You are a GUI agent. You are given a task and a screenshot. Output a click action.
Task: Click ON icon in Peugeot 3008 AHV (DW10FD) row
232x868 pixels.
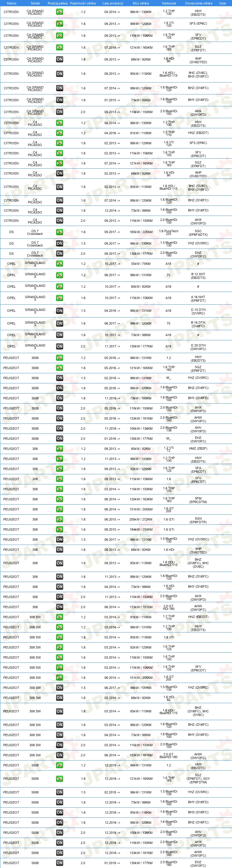pyautogui.click(x=60, y=429)
